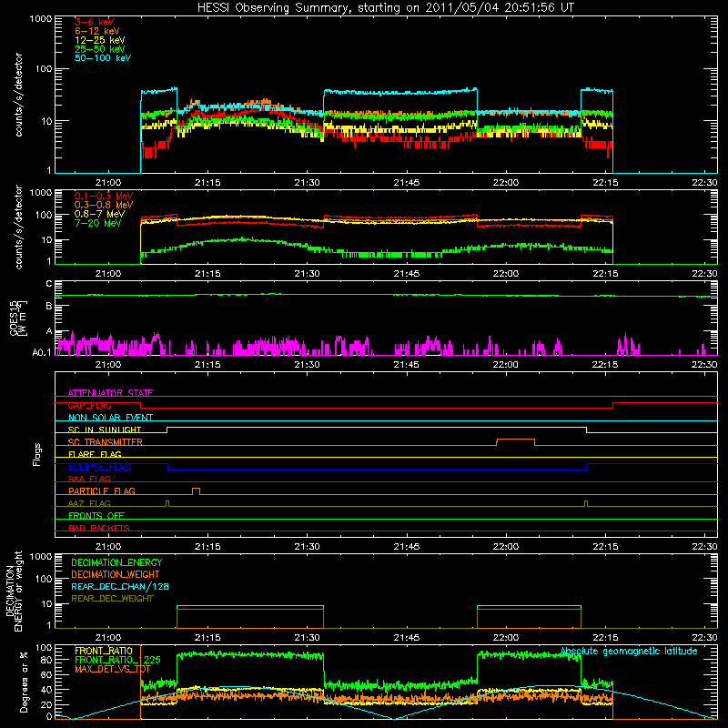The height and width of the screenshot is (728, 728).
Task: Click the Degrees or % axis title
Action: coord(24,682)
